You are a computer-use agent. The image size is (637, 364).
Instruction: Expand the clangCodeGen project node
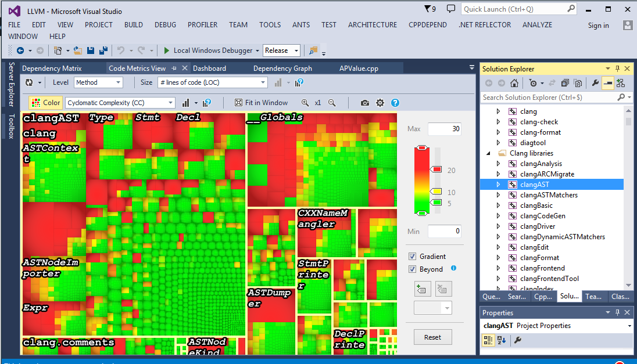click(498, 216)
